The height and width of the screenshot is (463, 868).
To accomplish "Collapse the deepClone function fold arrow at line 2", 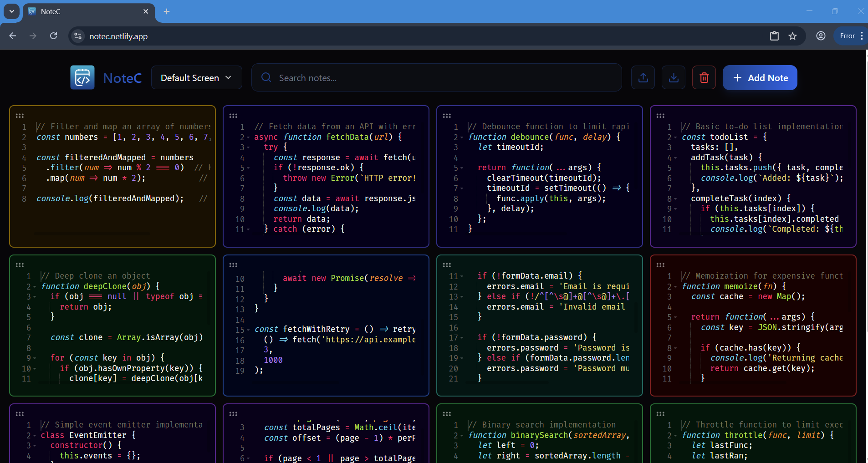I will 35,287.
